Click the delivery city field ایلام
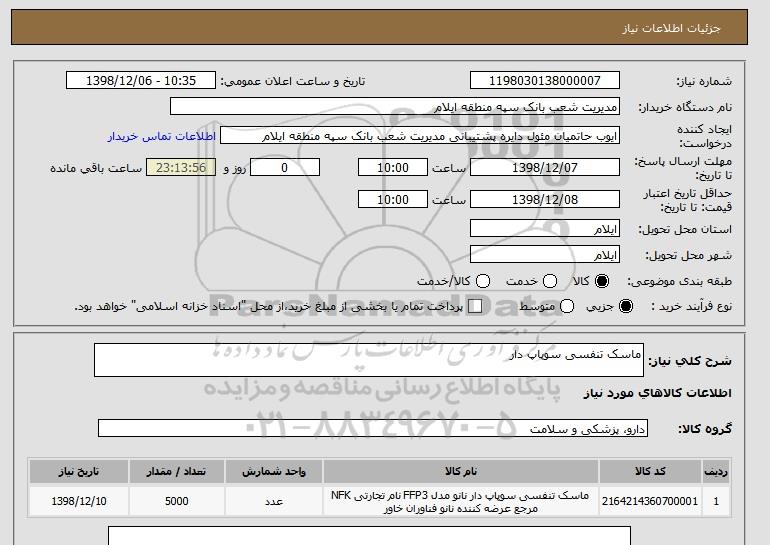The height and width of the screenshot is (545, 770). (545, 255)
